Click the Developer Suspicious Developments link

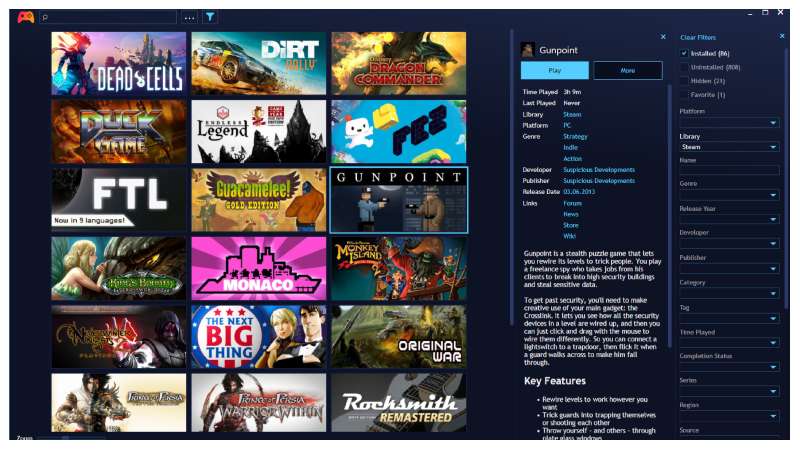(x=599, y=169)
